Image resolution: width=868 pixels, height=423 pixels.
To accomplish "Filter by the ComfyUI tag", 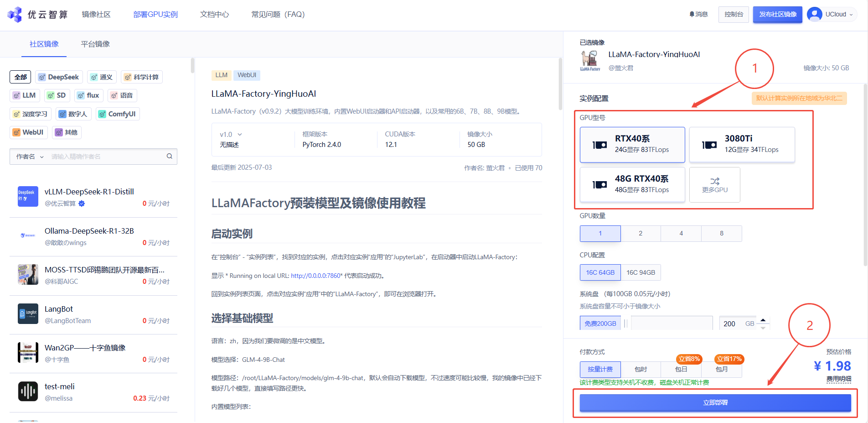I will pos(118,114).
